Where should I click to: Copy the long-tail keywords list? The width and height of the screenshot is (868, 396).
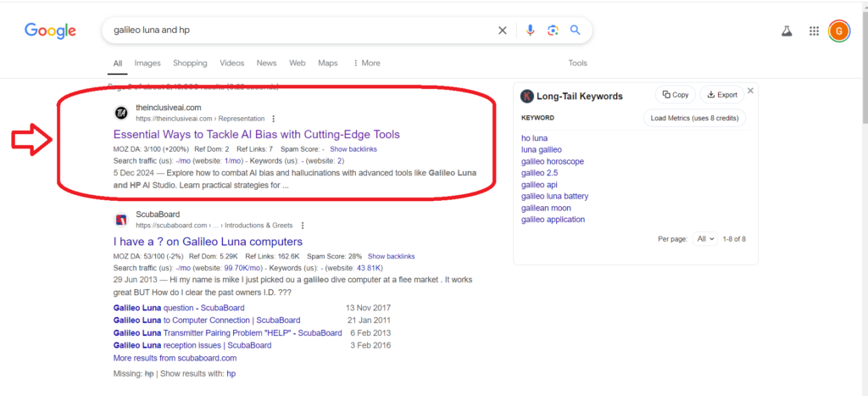coord(676,95)
